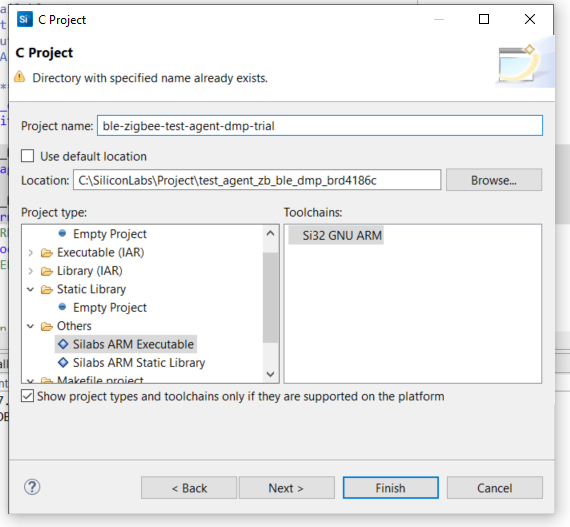Screen dimensions: 570x527
Task: Collapse the Others tree node
Action: [x=31, y=326]
